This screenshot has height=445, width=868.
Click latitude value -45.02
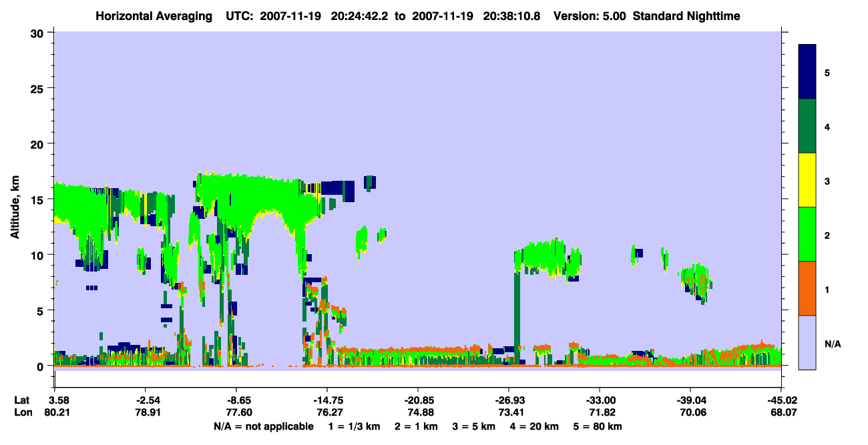pyautogui.click(x=781, y=400)
